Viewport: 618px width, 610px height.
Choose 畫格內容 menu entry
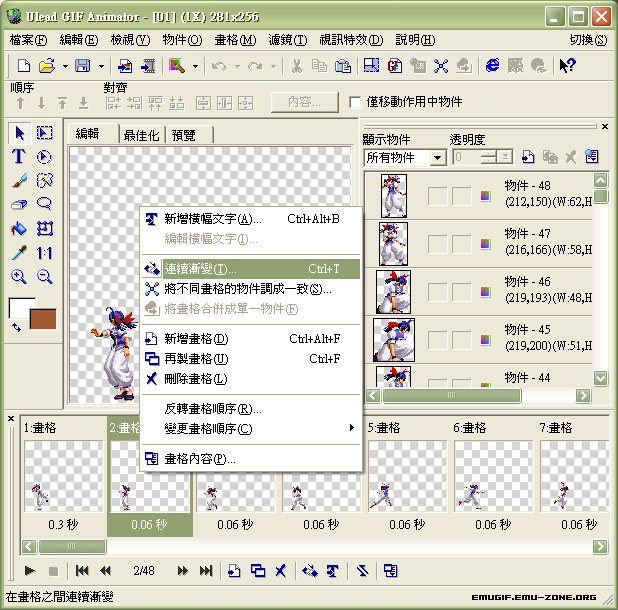pyautogui.click(x=251, y=459)
